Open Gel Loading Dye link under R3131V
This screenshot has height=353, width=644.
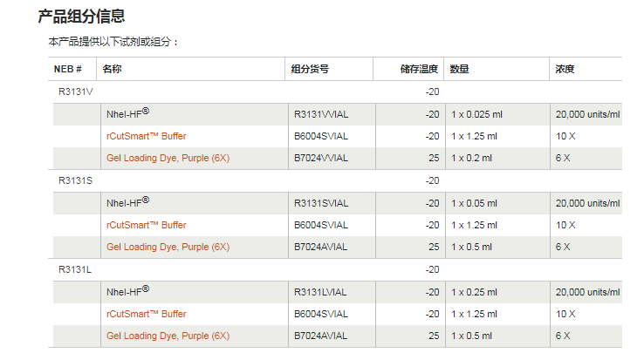pyautogui.click(x=168, y=158)
